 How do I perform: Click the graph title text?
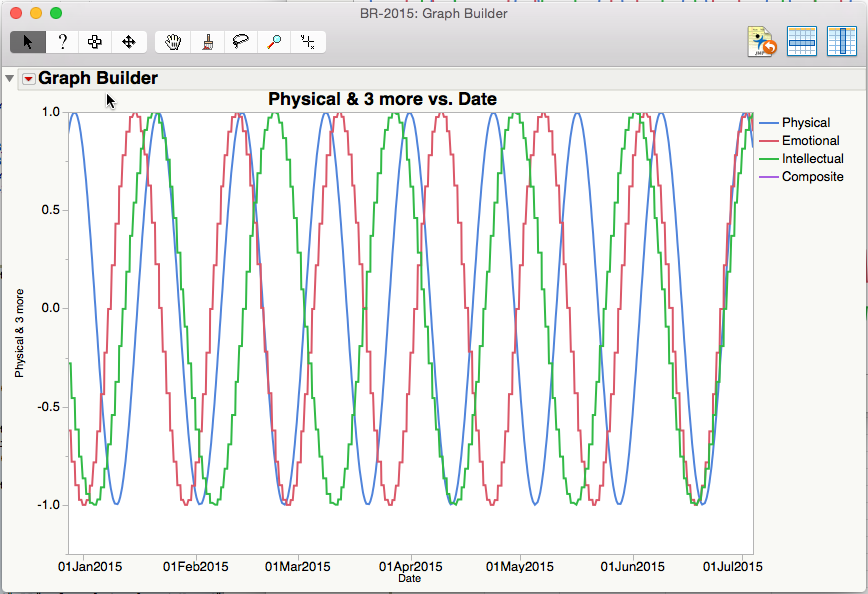[x=382, y=98]
